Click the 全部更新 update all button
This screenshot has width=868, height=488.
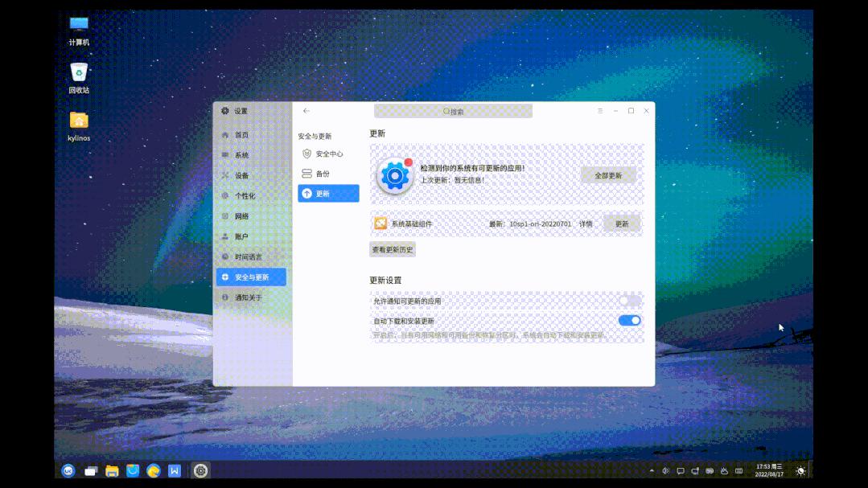(x=607, y=174)
